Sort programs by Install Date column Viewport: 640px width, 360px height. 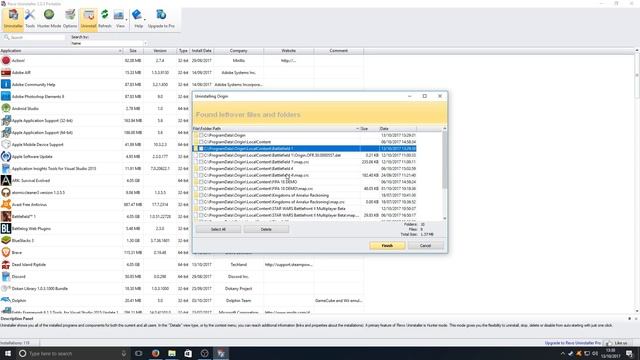202,51
